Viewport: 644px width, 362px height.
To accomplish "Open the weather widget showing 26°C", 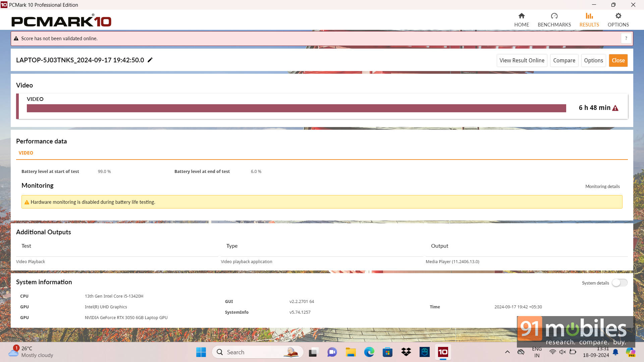I will (31, 352).
